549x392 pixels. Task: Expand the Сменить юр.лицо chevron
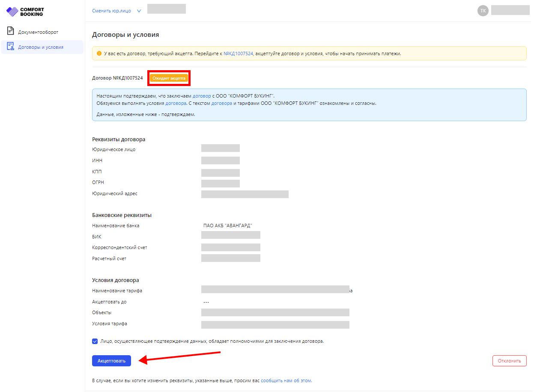139,11
